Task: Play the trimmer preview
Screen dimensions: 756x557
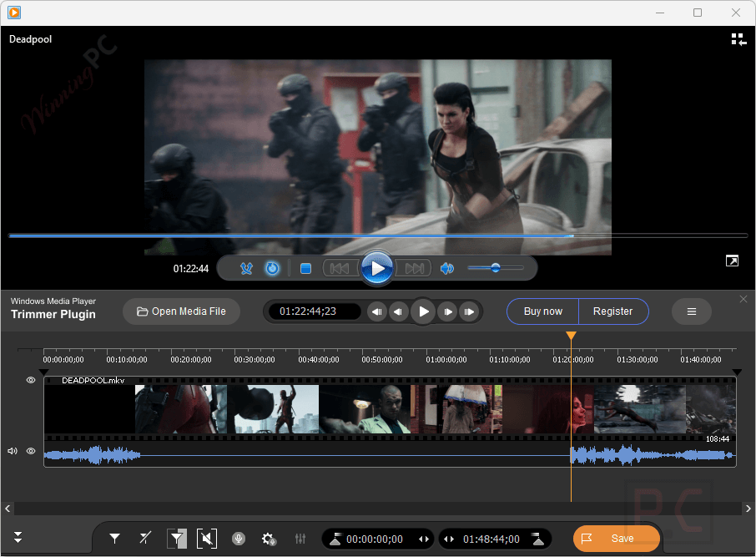Action: tap(423, 311)
